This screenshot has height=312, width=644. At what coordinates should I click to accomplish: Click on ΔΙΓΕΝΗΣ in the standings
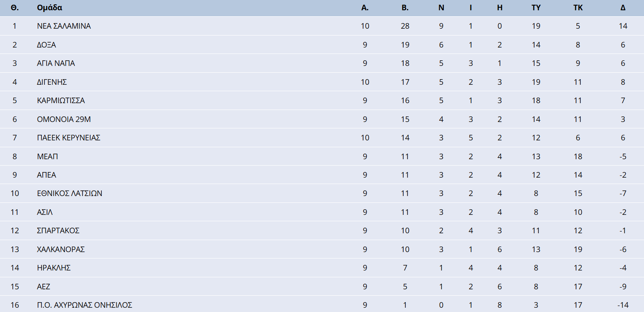(x=52, y=82)
